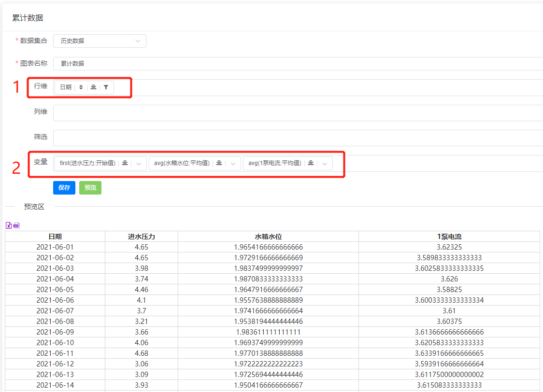
Task: Click format icon on avg(水箱水位:平均值) tag
Action: [219, 163]
